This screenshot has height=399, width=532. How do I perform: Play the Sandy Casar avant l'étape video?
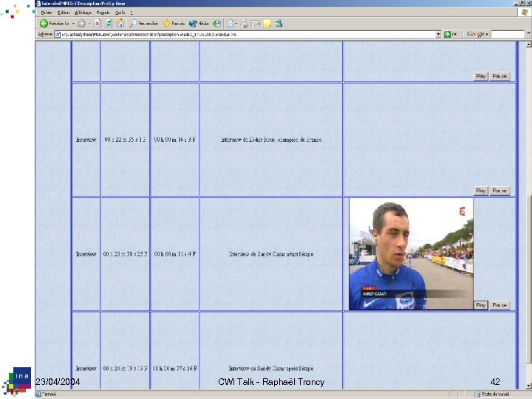click(x=481, y=305)
